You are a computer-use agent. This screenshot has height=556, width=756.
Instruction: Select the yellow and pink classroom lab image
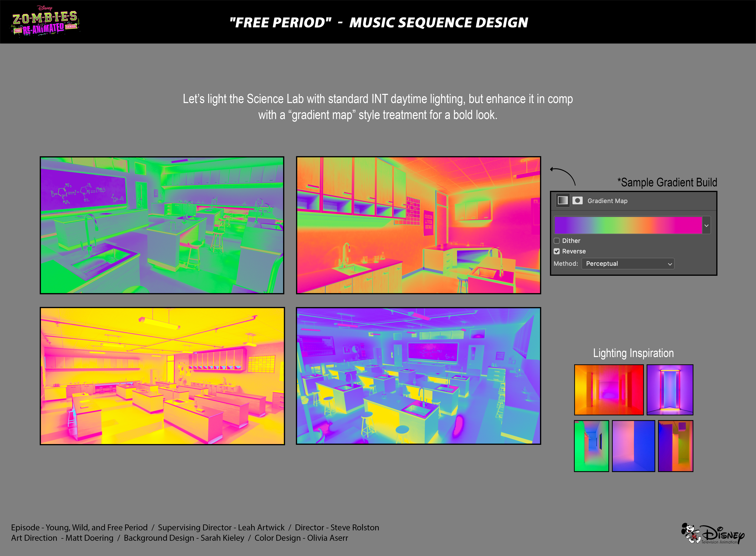(162, 376)
